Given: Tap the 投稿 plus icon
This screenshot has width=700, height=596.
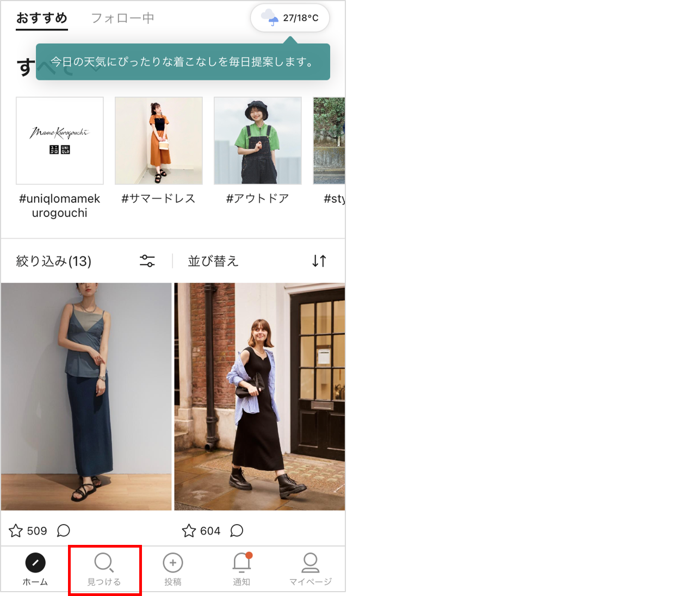Looking at the screenshot, I should point(173,563).
